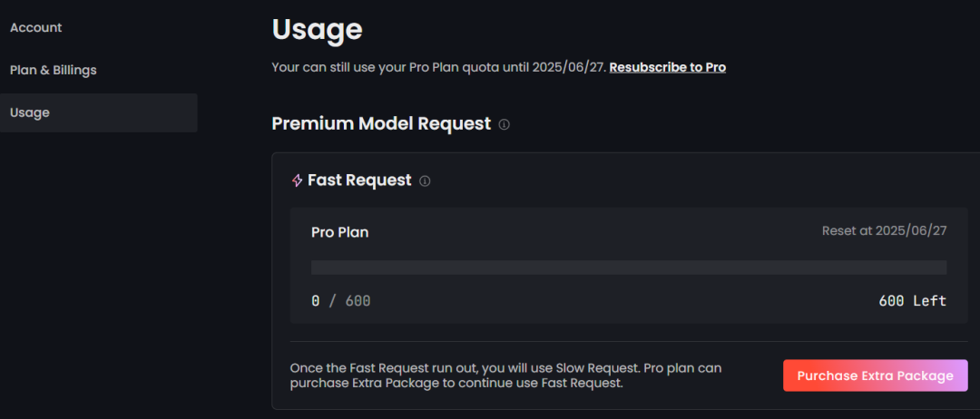The width and height of the screenshot is (980, 419).
Task: Click the lightning bolt Fast Request icon
Action: tap(297, 180)
